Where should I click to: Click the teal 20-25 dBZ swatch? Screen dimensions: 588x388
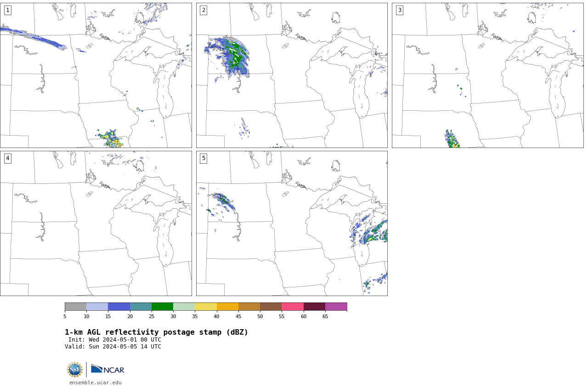tap(141, 307)
